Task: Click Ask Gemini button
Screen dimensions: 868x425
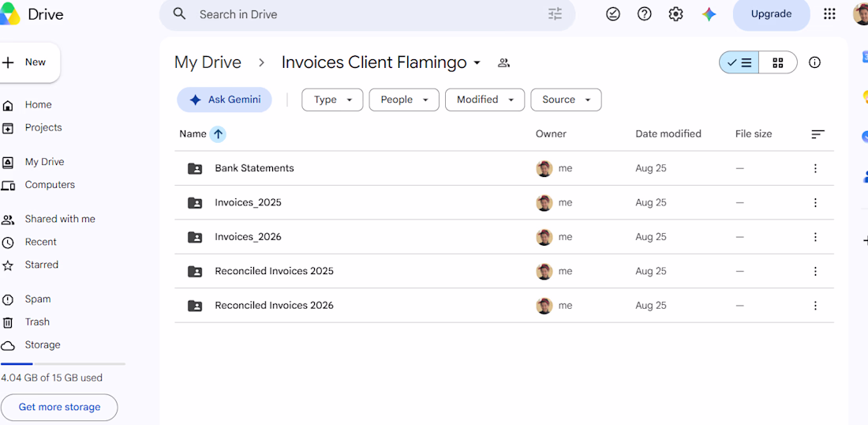Action: pyautogui.click(x=224, y=100)
